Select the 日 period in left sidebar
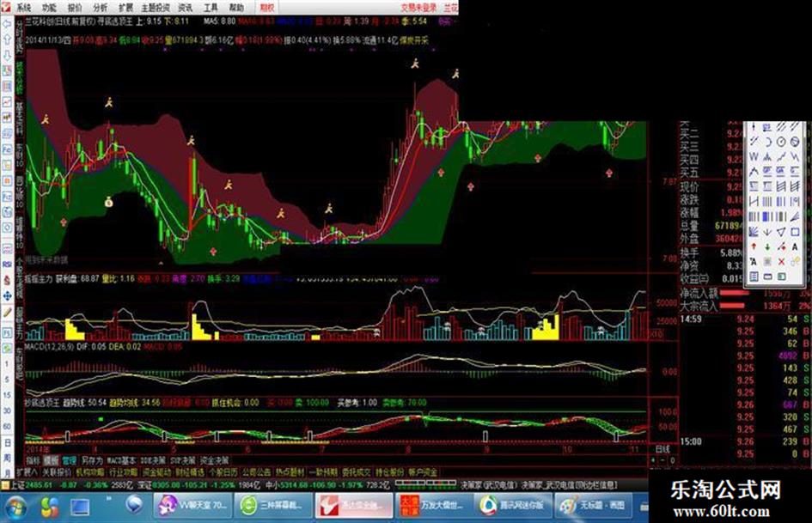812x523 pixels. (x=7, y=443)
